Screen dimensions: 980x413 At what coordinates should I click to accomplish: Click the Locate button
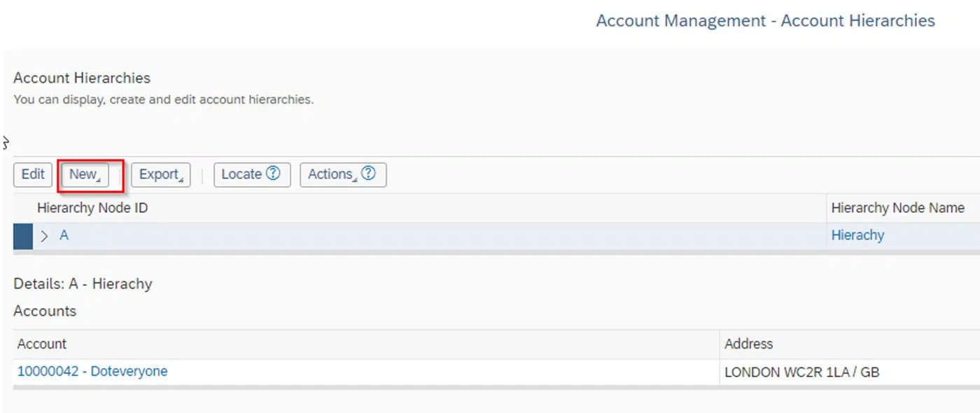tap(251, 174)
